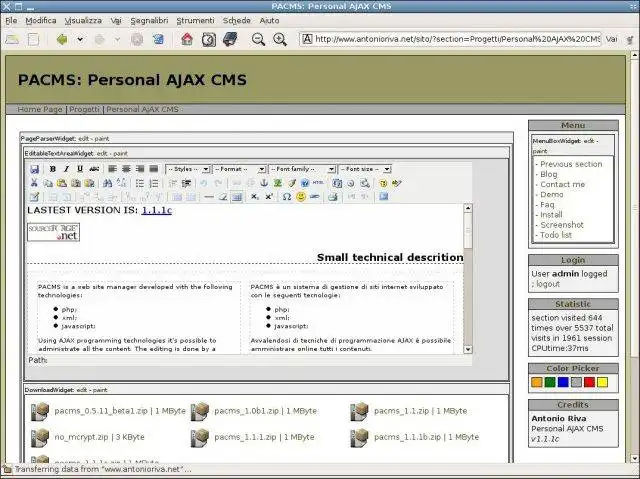Open the Font size dropdown
Viewport: 640px width, 479px height.
(365, 169)
